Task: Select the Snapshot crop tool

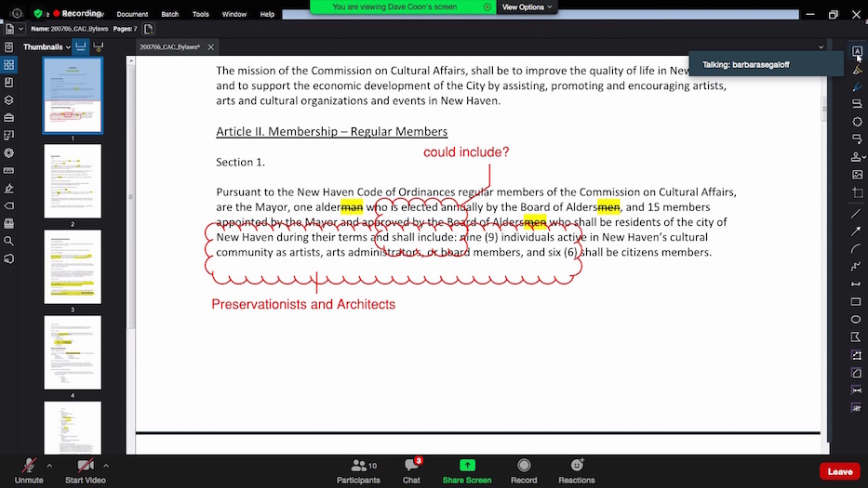Action: point(857,192)
